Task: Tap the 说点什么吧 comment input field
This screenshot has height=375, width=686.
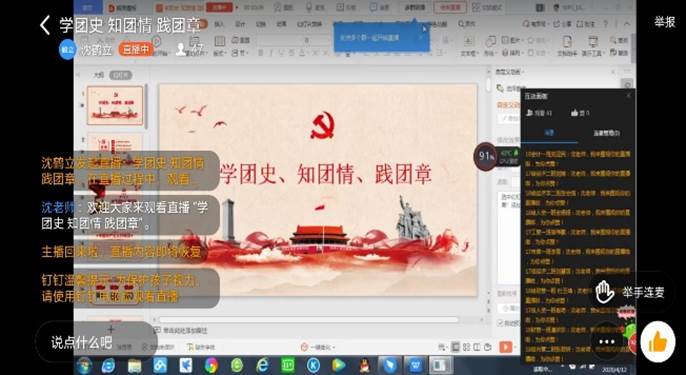Action: pos(96,342)
